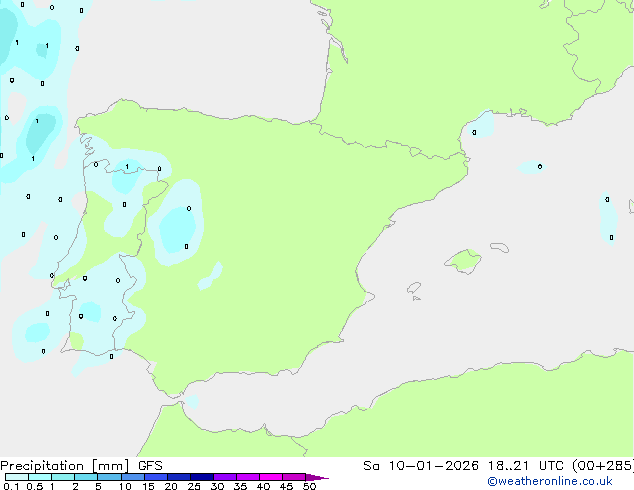
Task: Click the 'Sa 10-01-2026' date text
Action: click(421, 466)
